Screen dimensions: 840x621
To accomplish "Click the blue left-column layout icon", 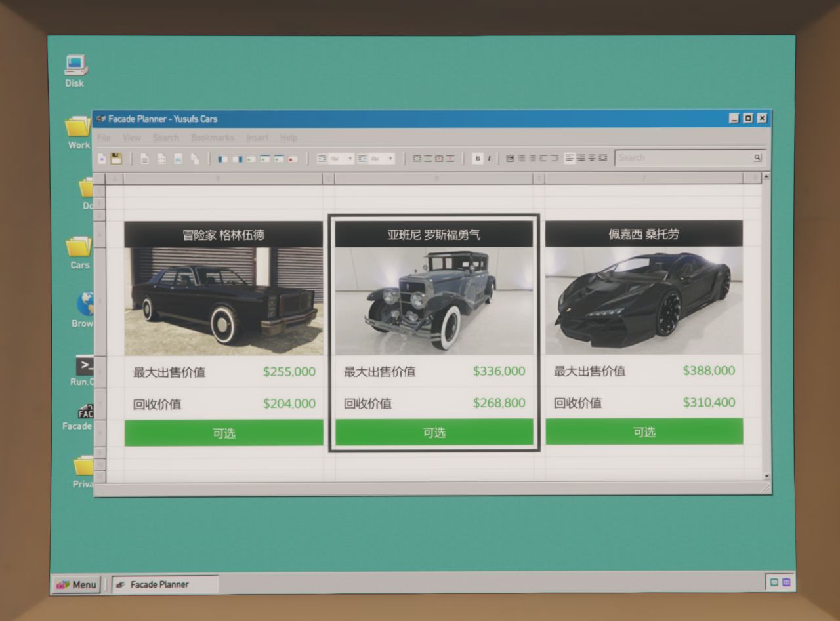I will point(223,159).
